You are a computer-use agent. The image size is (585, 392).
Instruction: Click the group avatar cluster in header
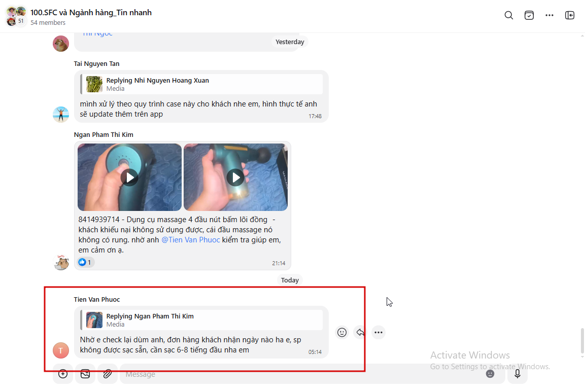(x=16, y=16)
